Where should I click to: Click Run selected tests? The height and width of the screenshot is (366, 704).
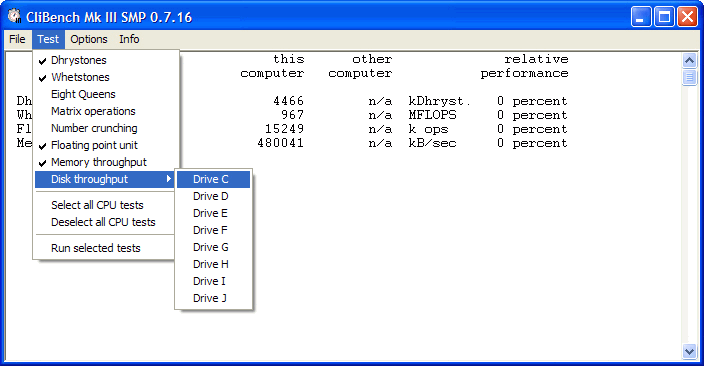105,248
